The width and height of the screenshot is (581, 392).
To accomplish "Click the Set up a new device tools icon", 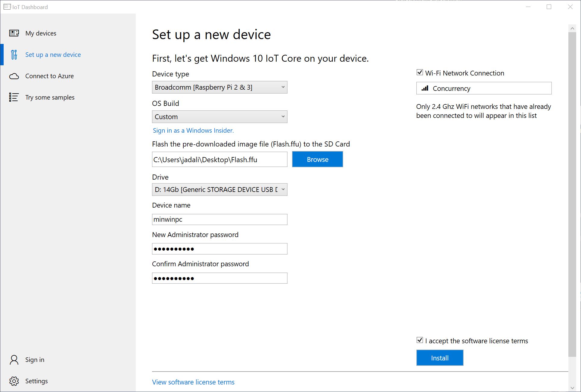I will (14, 54).
